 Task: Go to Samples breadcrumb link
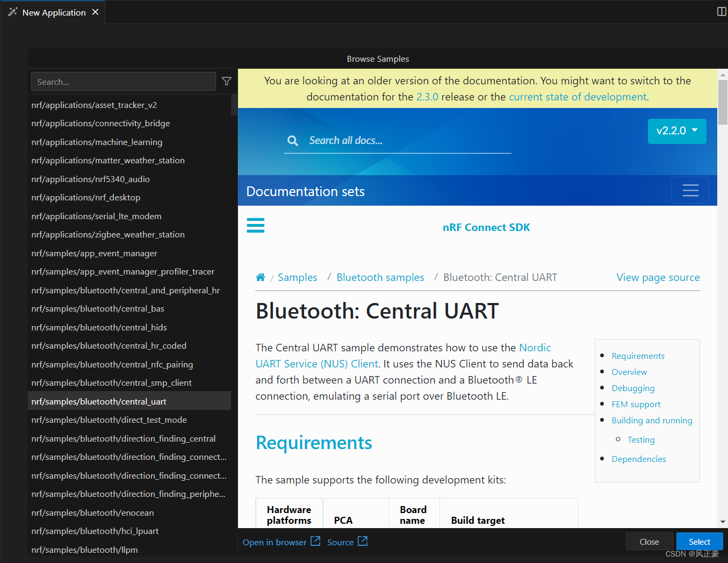tap(297, 277)
